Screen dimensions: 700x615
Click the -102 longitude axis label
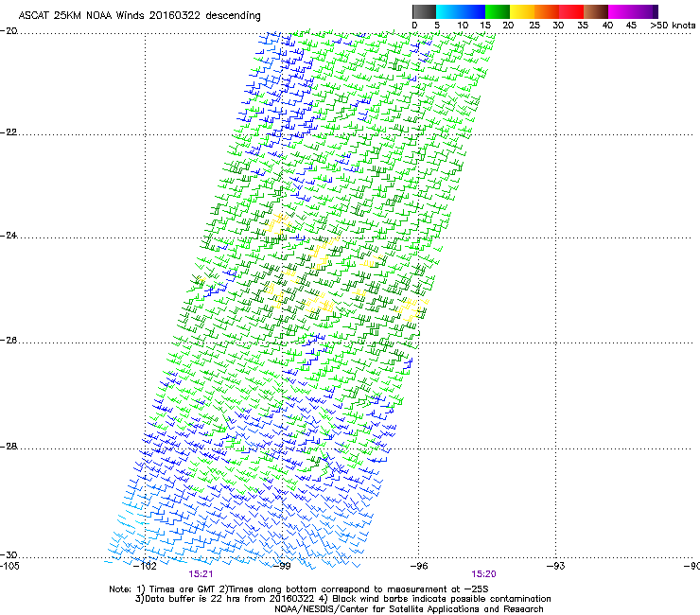[146, 566]
